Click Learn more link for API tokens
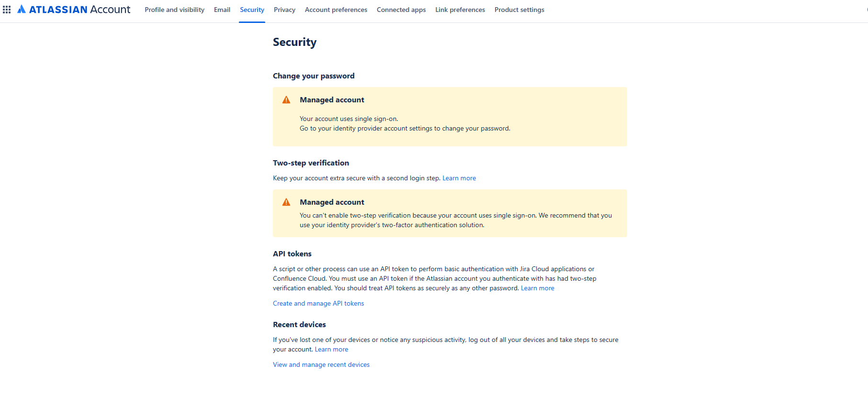Screen dimensions: 868x407 pos(538,288)
